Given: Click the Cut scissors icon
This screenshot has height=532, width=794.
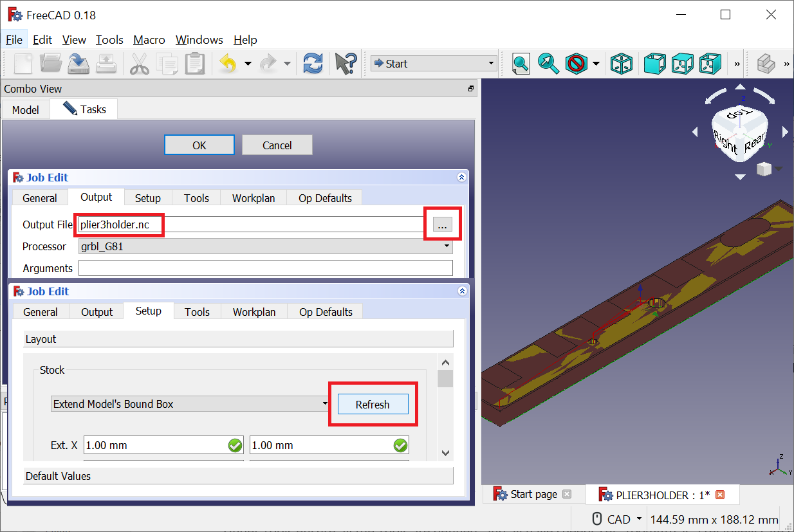Looking at the screenshot, I should point(140,64).
